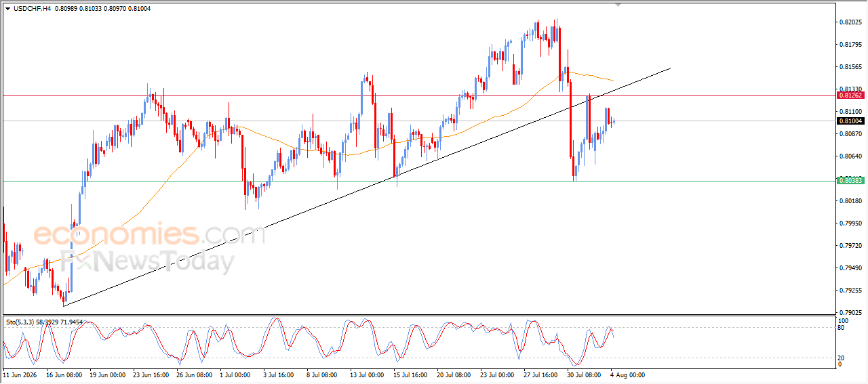Viewport: 868px width, 384px height.
Task: Select the horizontal support line at 0.80383
Action: [x=418, y=181]
